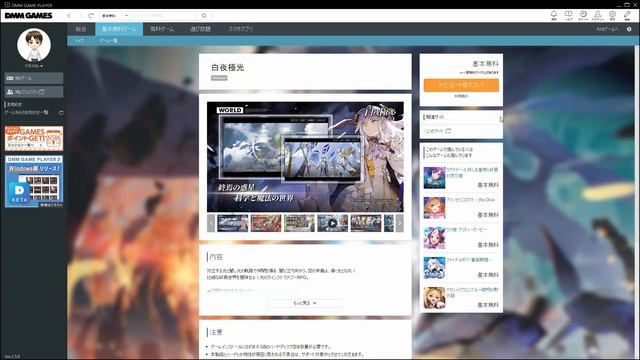640x360 pixels.
Task: Open My Games in the sidebar
Action: [34, 78]
